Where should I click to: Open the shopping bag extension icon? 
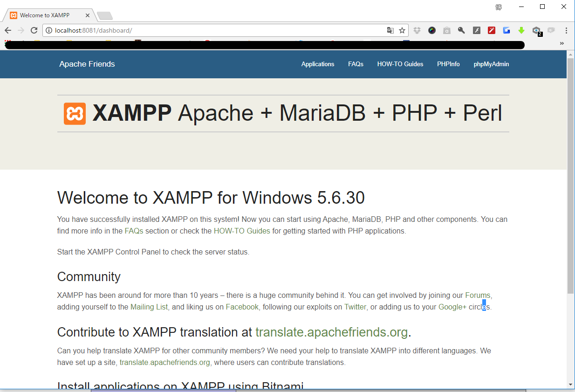(446, 30)
